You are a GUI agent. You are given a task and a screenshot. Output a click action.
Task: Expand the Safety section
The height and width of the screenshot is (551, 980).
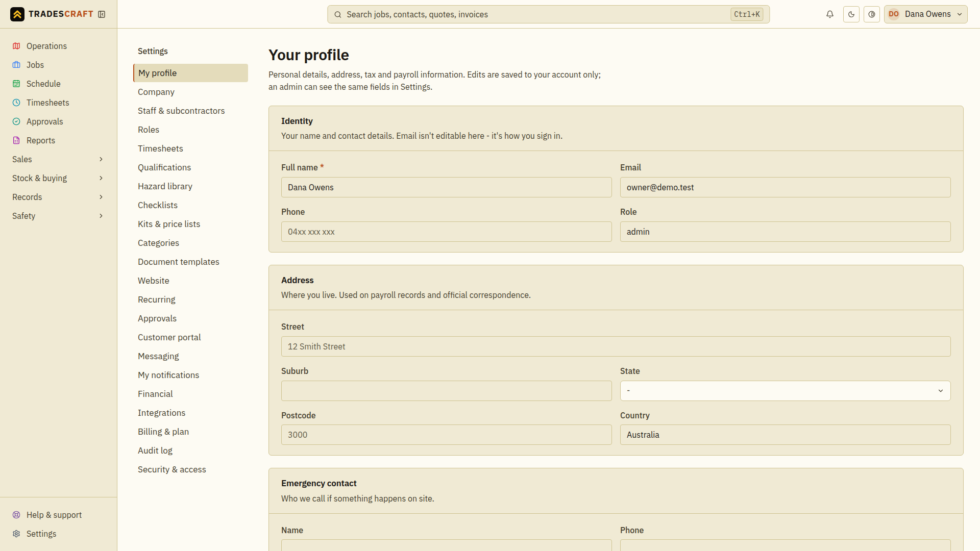(58, 216)
